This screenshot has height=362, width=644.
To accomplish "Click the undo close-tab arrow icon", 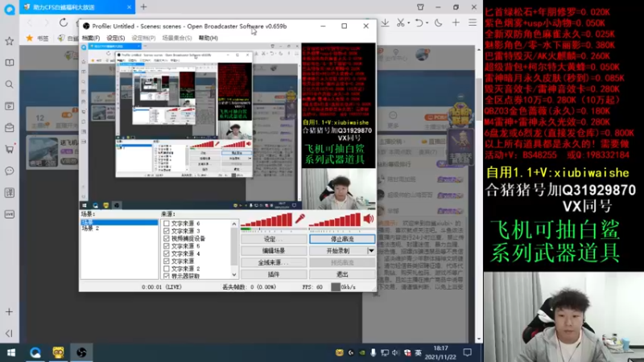I will click(x=418, y=23).
